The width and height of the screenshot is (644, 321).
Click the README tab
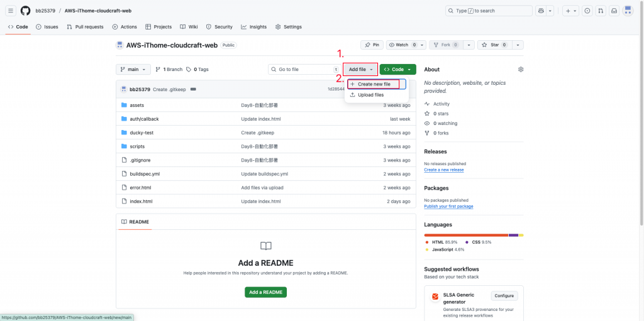[x=135, y=222]
